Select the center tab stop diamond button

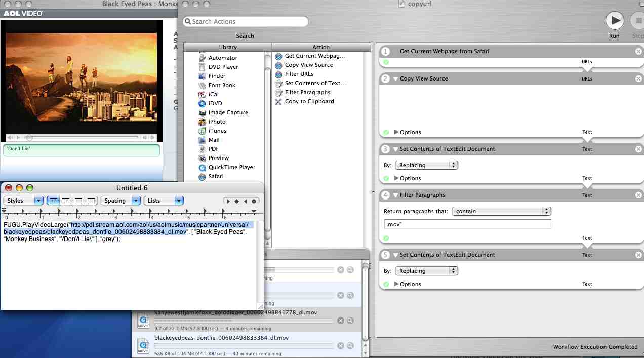tap(236, 201)
